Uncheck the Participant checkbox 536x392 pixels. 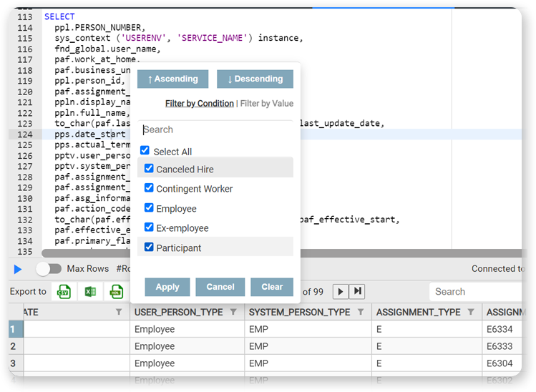point(149,247)
